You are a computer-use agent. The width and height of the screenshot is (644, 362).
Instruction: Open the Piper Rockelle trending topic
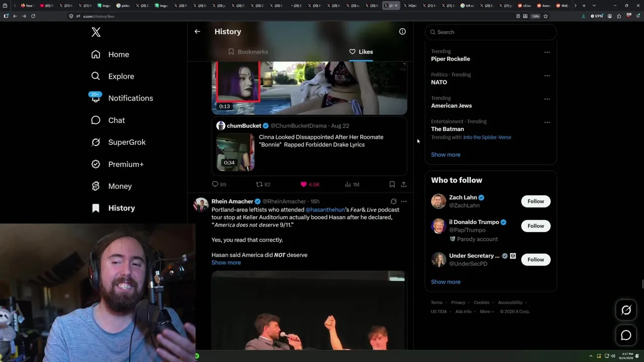(x=450, y=59)
